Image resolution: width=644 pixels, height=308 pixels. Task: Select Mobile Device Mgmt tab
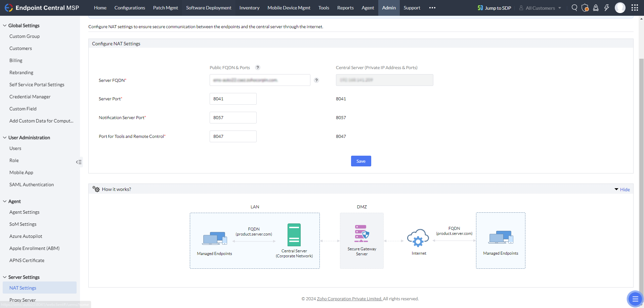289,8
